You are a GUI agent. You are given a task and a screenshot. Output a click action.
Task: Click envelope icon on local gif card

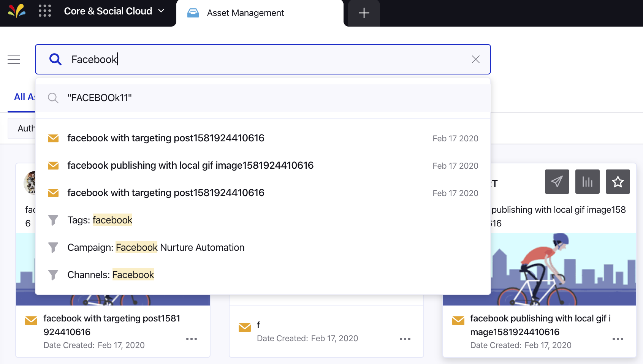458,321
